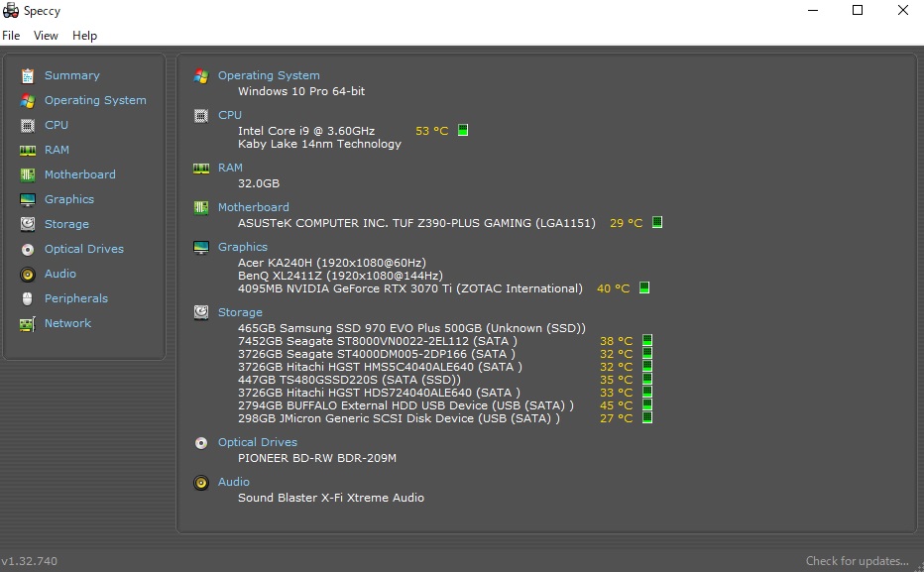The width and height of the screenshot is (924, 572).
Task: Click the Peripherals mouse icon in sidebar
Action: point(28,298)
